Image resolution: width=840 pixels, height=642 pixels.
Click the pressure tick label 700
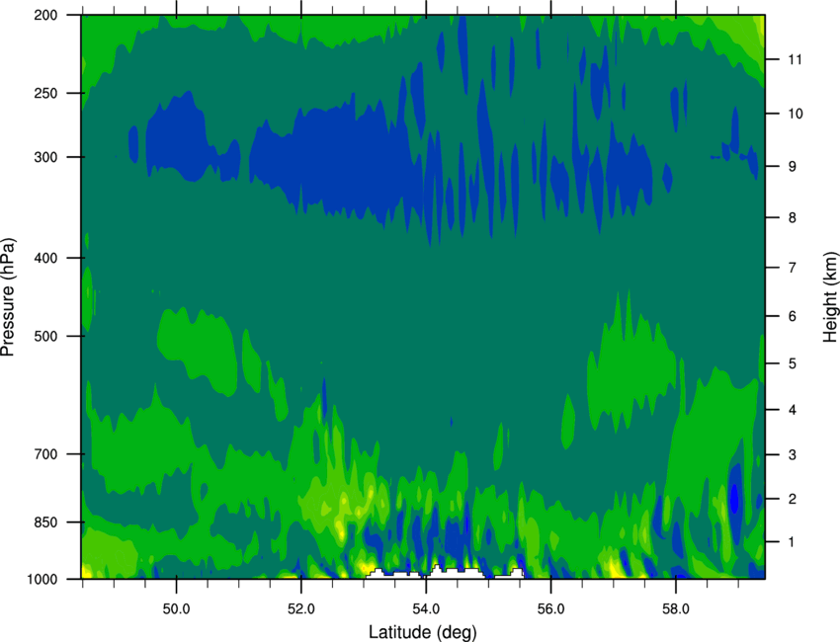click(x=45, y=454)
